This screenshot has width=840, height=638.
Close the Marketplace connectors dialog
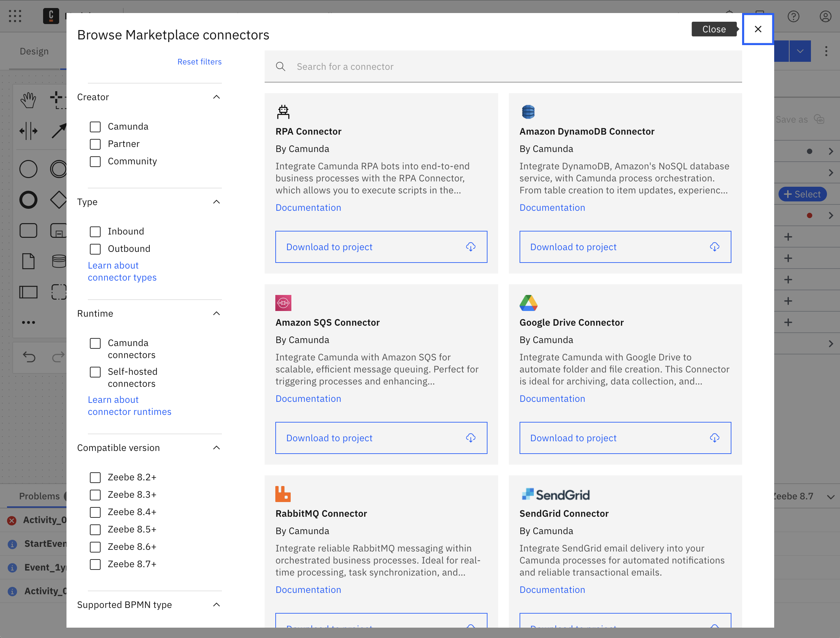[x=758, y=29]
